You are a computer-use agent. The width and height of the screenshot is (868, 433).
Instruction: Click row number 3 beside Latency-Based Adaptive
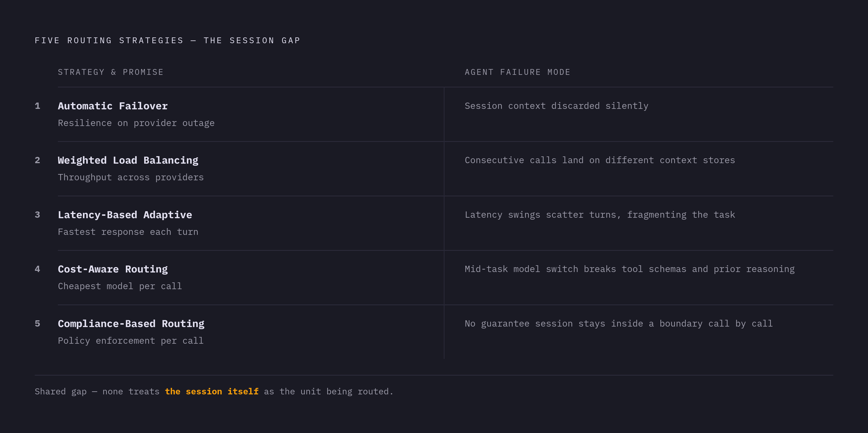(37, 215)
